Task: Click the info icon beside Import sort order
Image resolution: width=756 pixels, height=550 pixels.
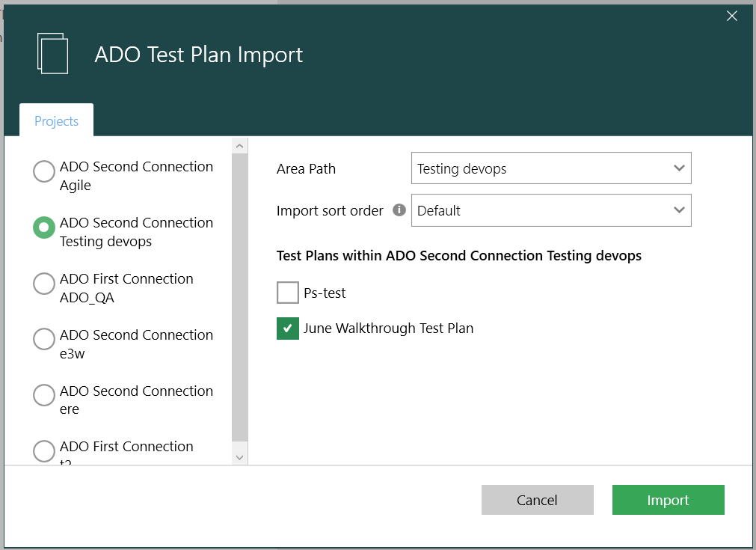Action: coord(399,210)
